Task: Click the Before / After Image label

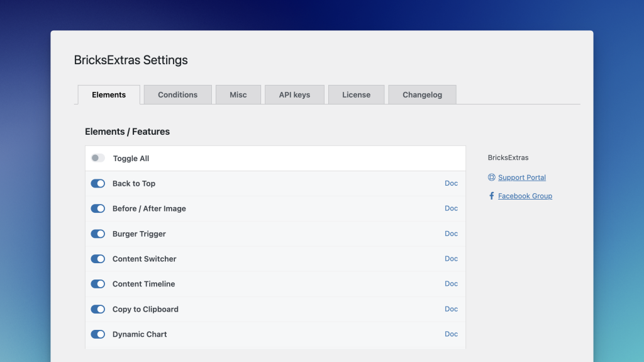Action: pyautogui.click(x=149, y=208)
